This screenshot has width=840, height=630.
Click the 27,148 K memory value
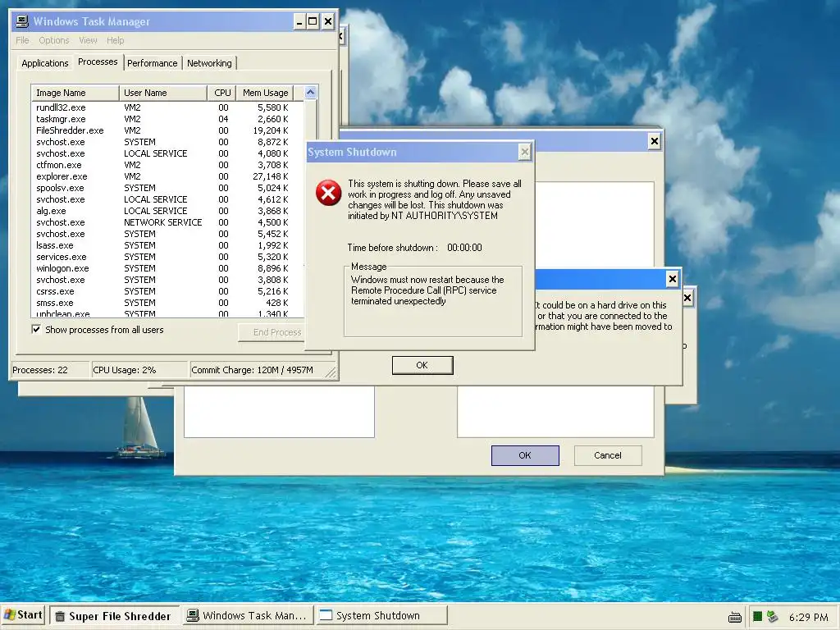click(x=271, y=176)
